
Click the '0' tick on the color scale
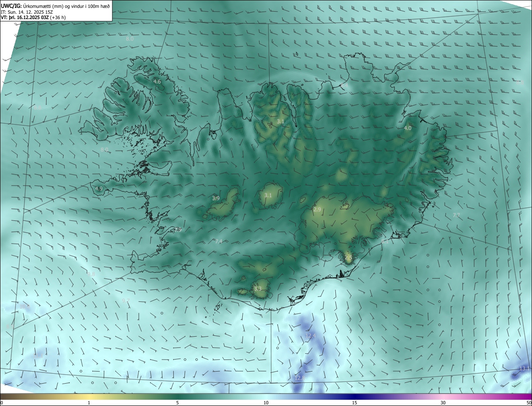click(2, 403)
